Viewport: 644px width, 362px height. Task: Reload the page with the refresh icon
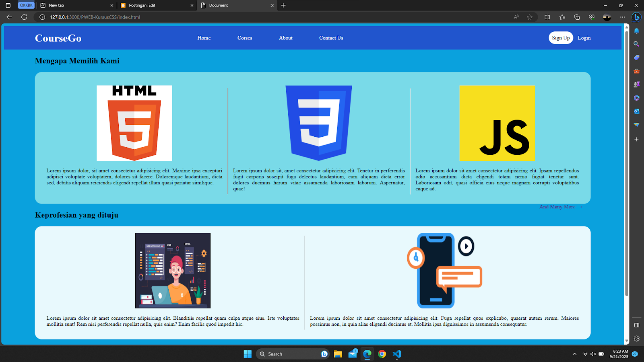point(24,17)
